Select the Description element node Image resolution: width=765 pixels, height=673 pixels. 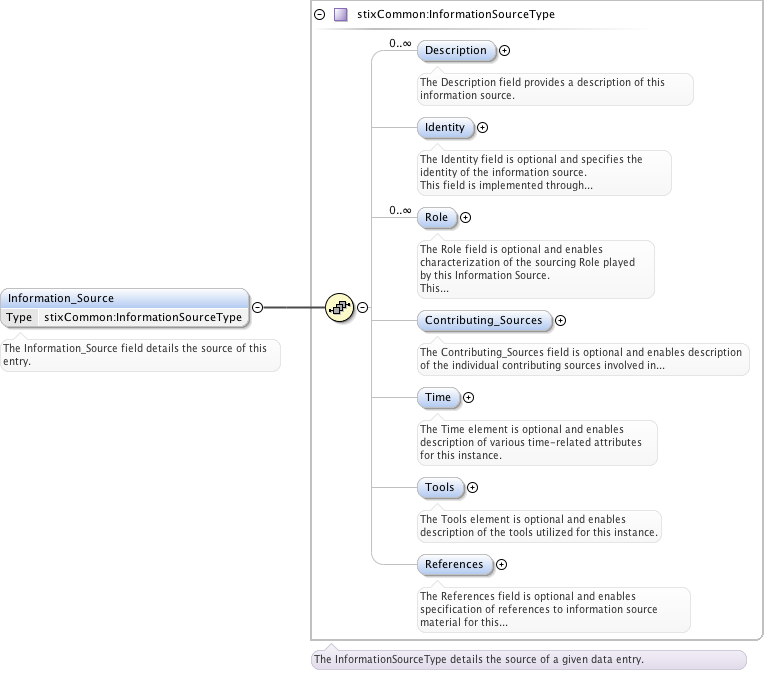[455, 50]
